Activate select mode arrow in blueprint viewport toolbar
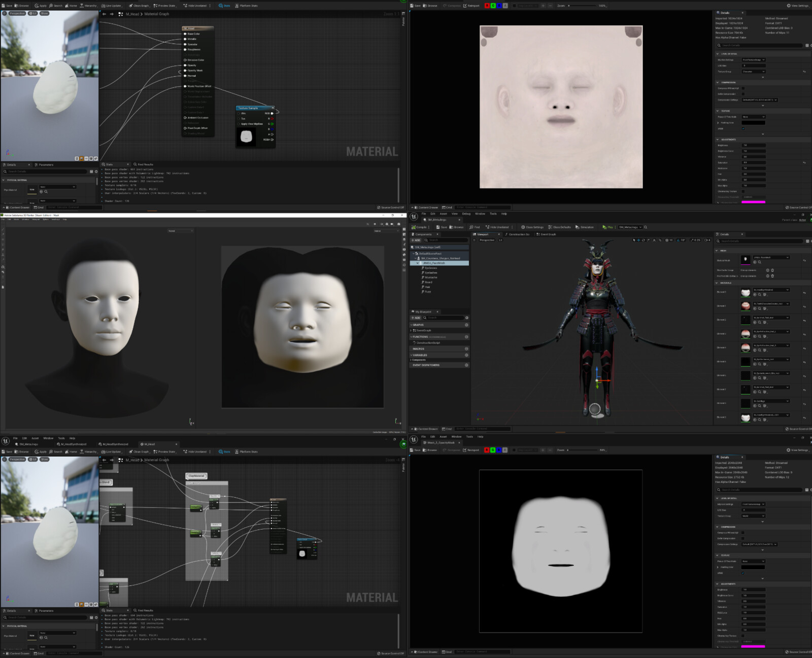812x658 pixels. (634, 240)
